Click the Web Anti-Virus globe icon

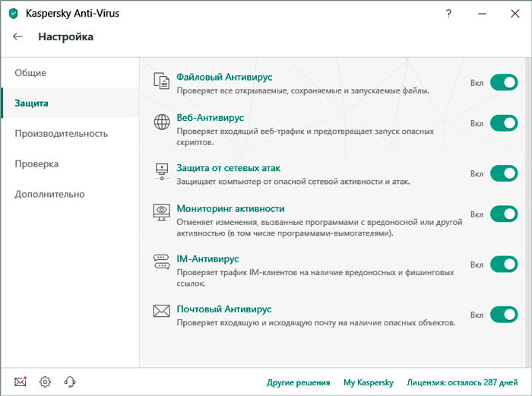(x=162, y=122)
